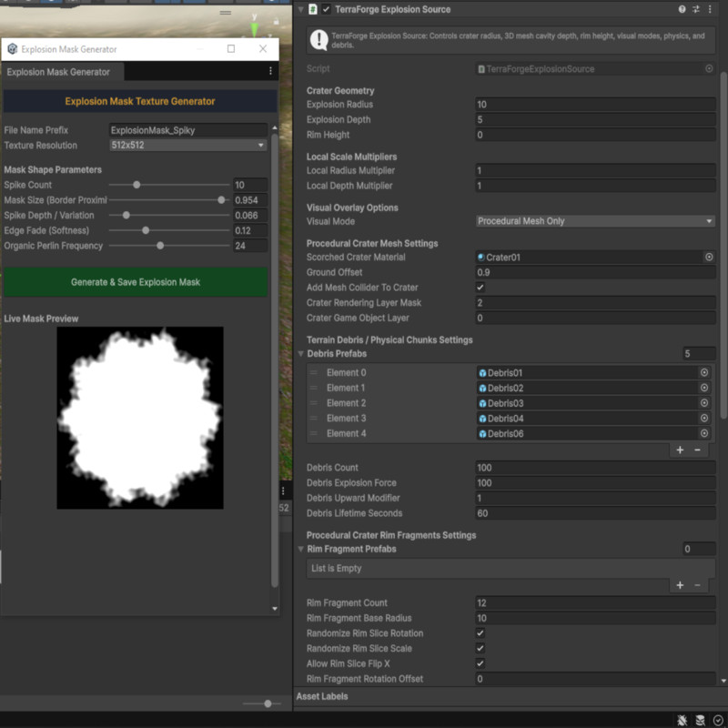The height and width of the screenshot is (728, 728).
Task: Open the component help reference icon
Action: click(x=682, y=9)
